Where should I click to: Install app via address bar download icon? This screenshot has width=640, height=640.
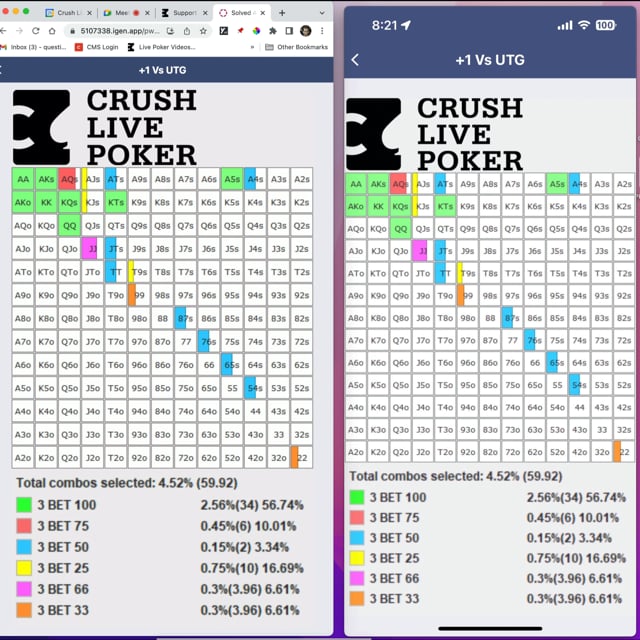point(170,31)
